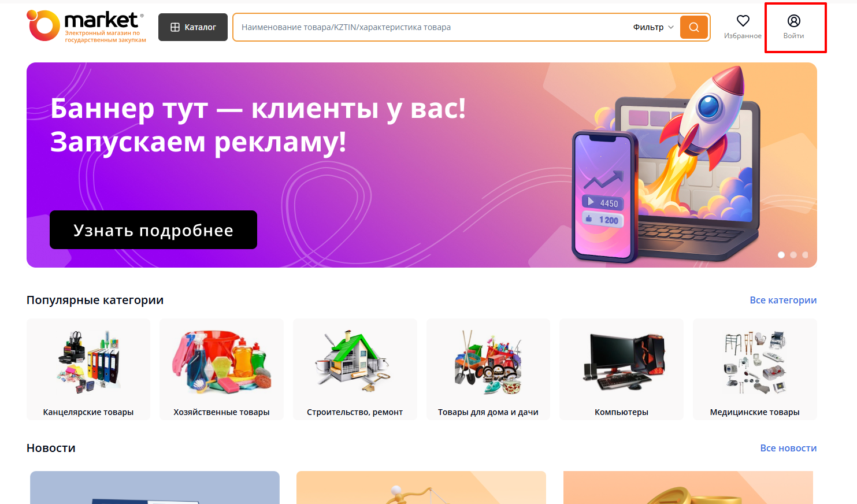The image size is (857, 504).
Task: Click Узнать подробнее banner button
Action: [153, 230]
